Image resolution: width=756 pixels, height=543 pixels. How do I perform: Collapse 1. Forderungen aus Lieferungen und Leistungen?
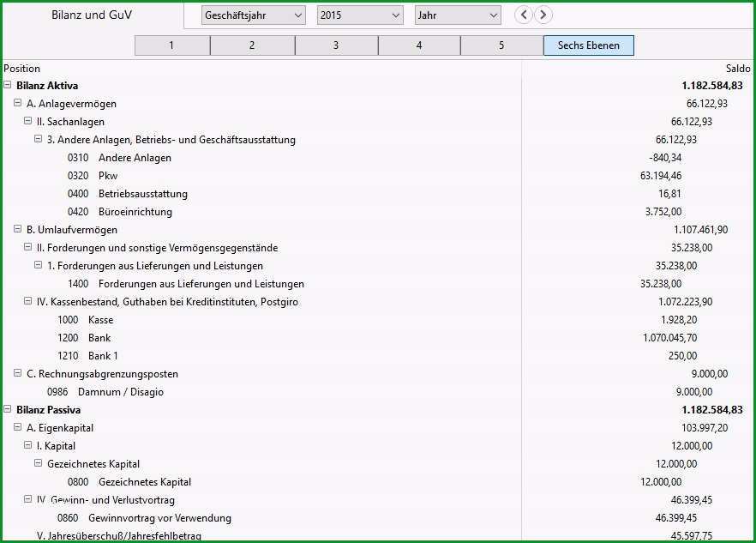(x=38, y=265)
